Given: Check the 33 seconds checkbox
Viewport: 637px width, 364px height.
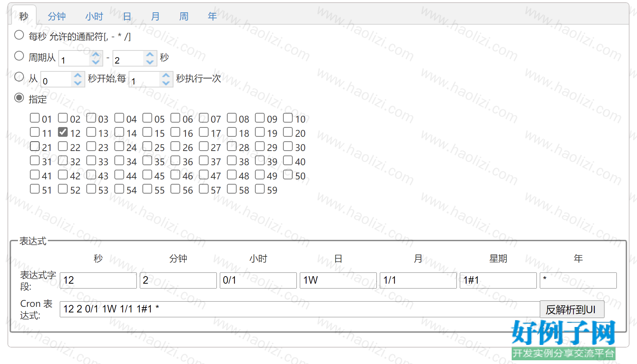Looking at the screenshot, I should [x=91, y=161].
